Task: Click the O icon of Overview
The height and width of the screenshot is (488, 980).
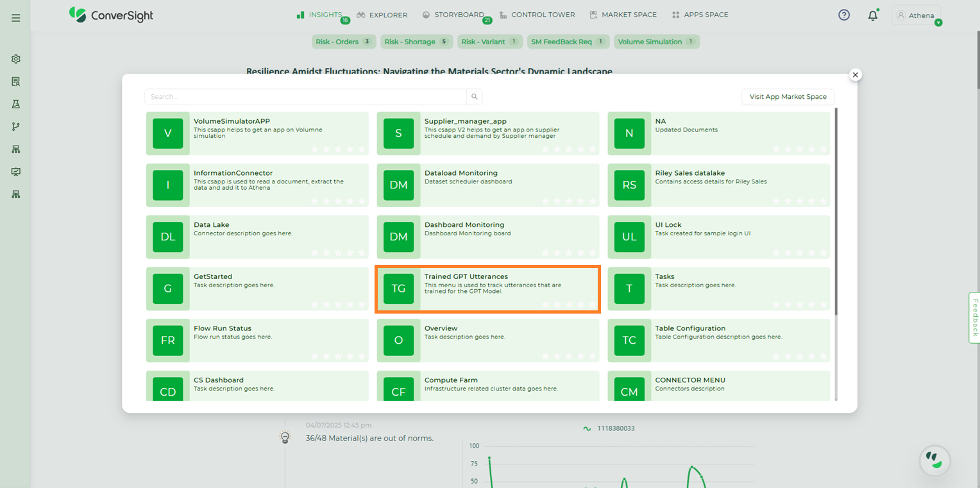Action: (x=398, y=341)
